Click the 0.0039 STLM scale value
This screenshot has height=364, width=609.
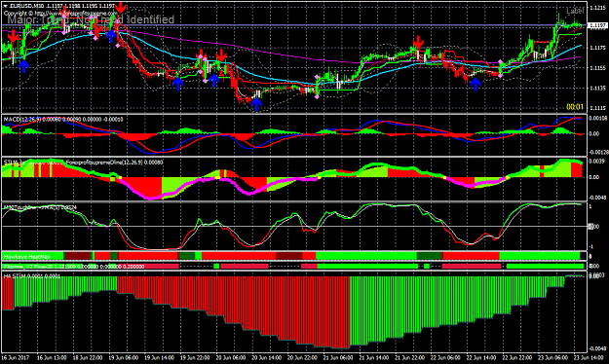(x=596, y=161)
